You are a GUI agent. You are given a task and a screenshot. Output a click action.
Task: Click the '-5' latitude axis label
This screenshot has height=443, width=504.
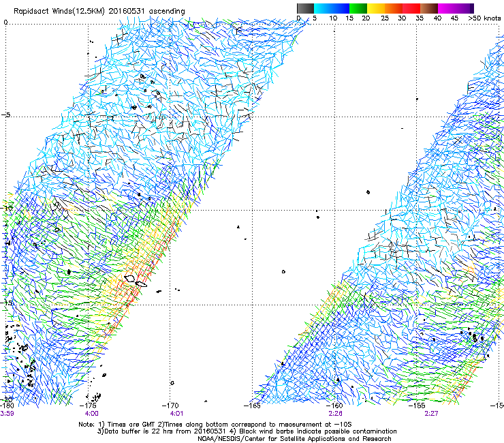[6, 114]
